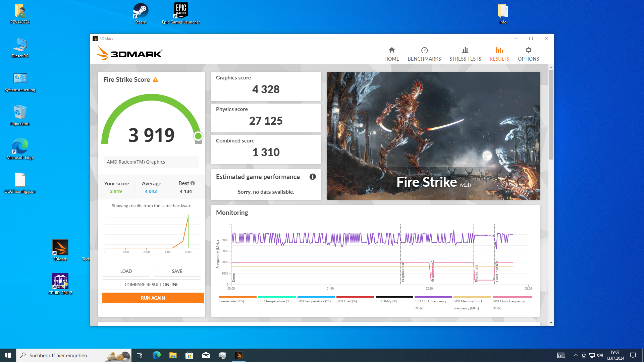The height and width of the screenshot is (362, 644).
Task: Click the taskbar search box
Action: tap(74, 355)
